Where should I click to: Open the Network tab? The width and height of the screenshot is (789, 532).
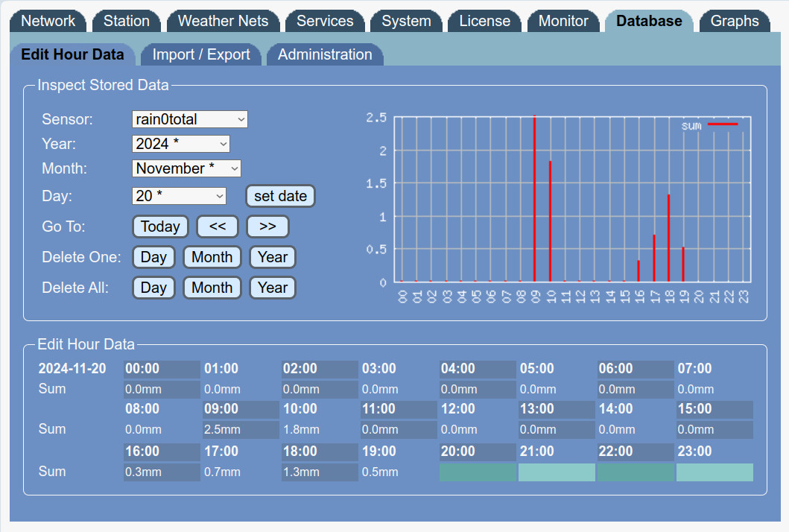(x=48, y=21)
